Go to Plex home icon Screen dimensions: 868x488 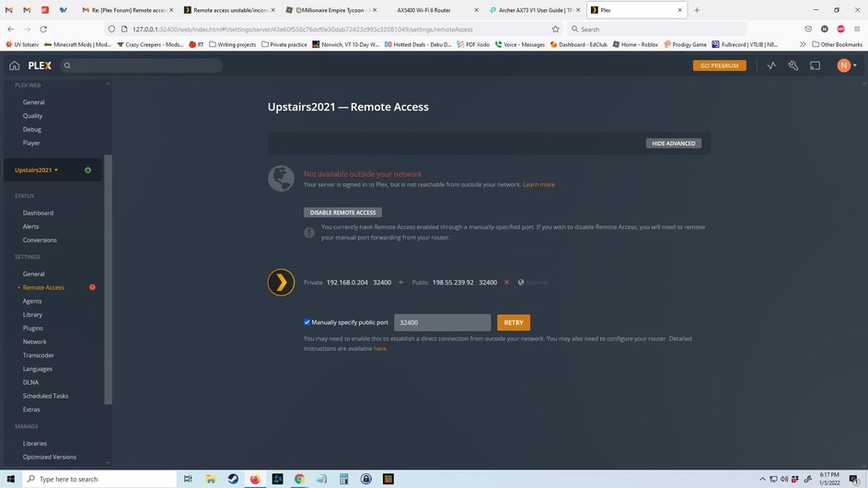[15, 65]
